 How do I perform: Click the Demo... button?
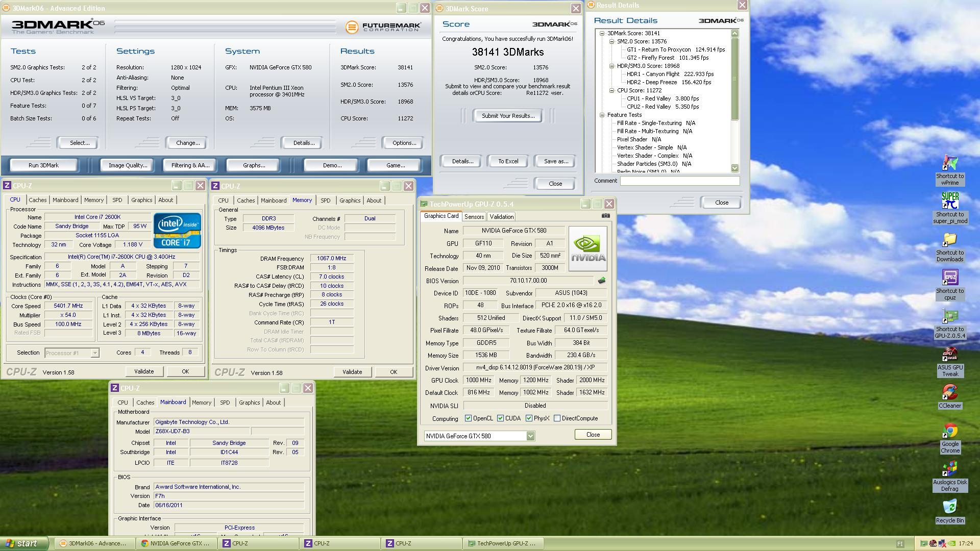click(x=332, y=165)
